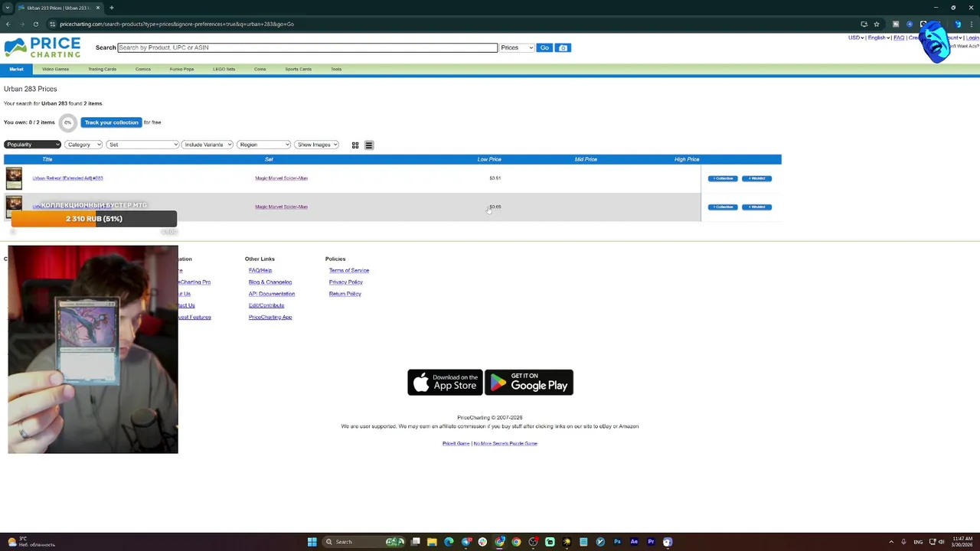Open a new browser tab
The width and height of the screenshot is (980, 551).
click(111, 8)
